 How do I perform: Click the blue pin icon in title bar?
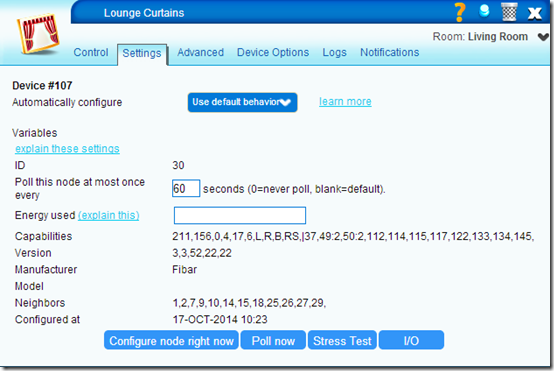[484, 11]
